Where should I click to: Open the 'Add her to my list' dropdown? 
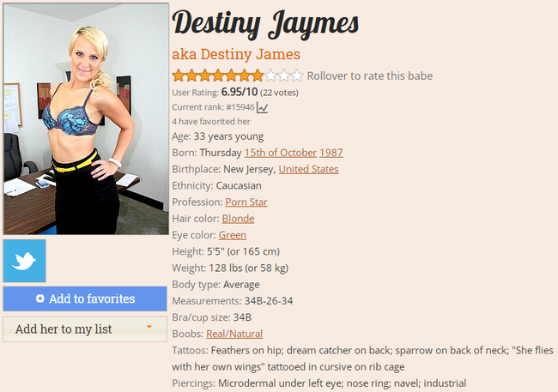point(85,329)
